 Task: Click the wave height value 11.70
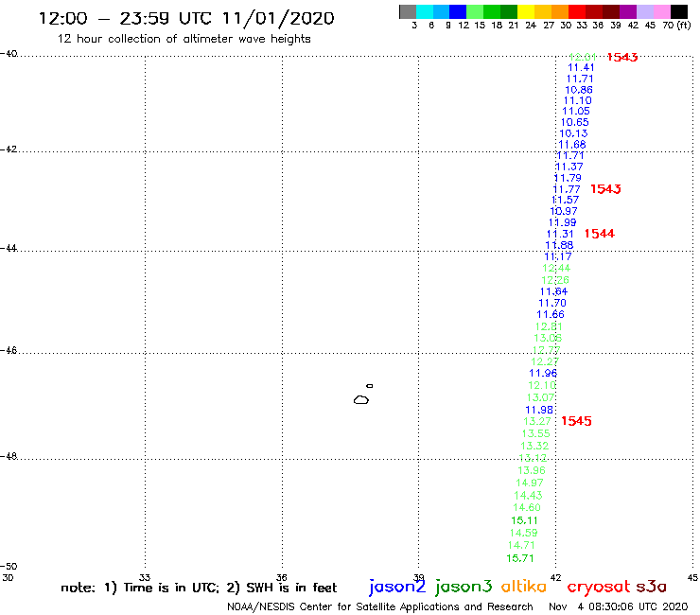(x=552, y=303)
